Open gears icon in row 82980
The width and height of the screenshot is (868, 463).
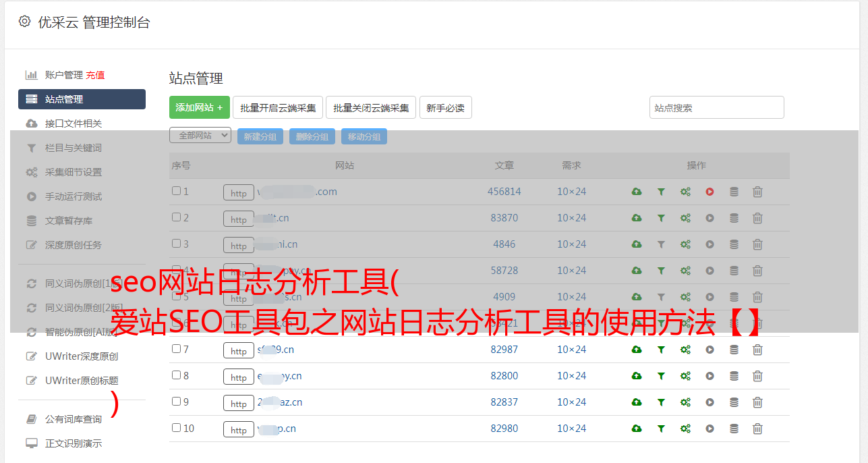(x=685, y=429)
